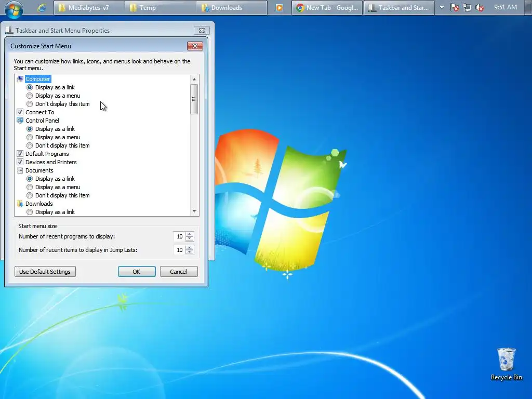Viewport: 532px width, 399px height.
Task: Switch to Temp folder taskbar window
Action: point(160,7)
